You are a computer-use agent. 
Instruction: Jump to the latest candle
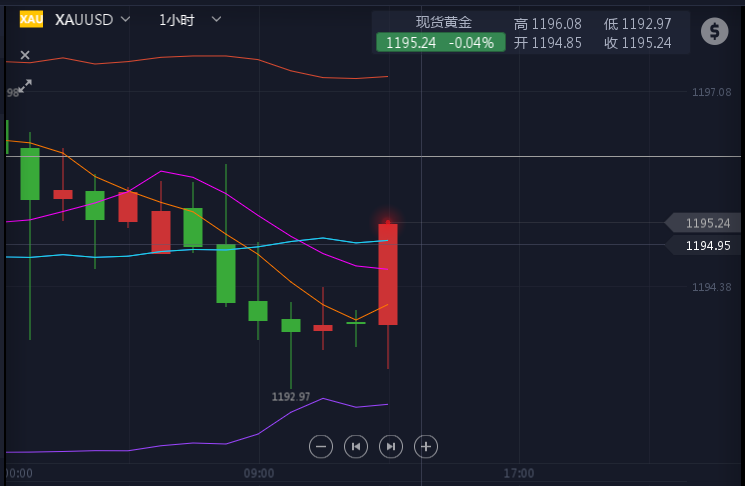coord(391,447)
